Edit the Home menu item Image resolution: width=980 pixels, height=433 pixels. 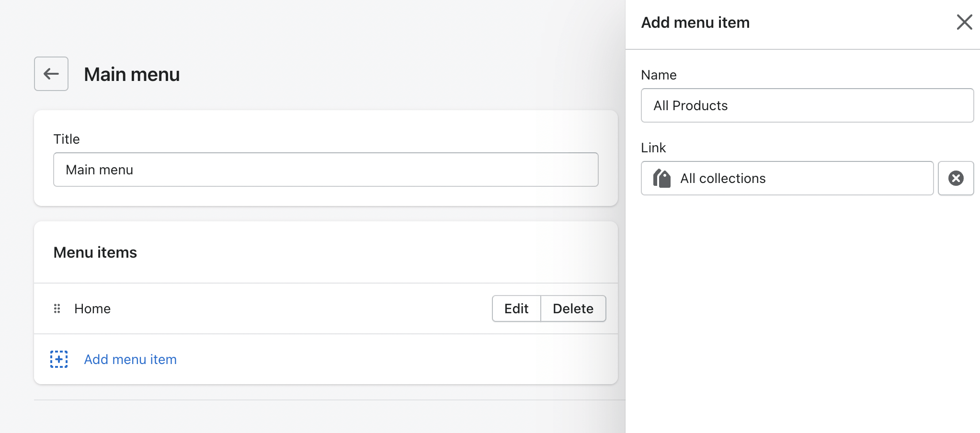pos(516,308)
